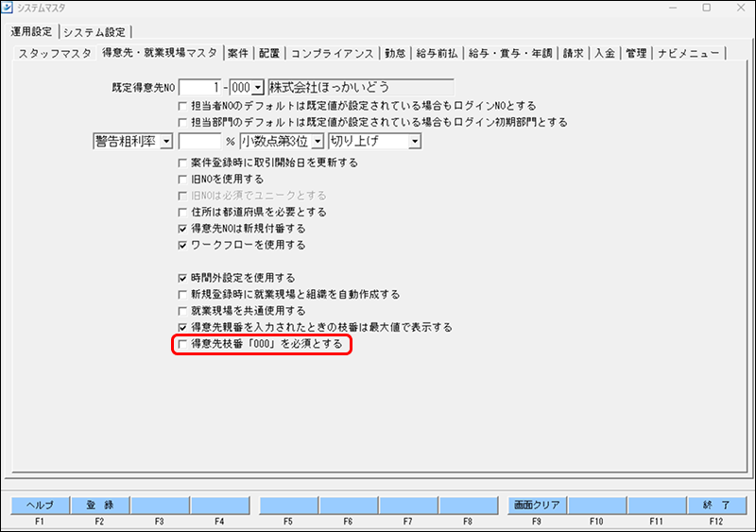Click the システムマスタ app icon in title bar

click(7, 8)
